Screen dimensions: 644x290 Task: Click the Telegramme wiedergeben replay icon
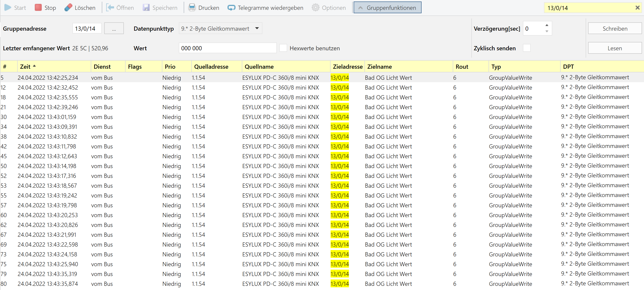point(231,8)
